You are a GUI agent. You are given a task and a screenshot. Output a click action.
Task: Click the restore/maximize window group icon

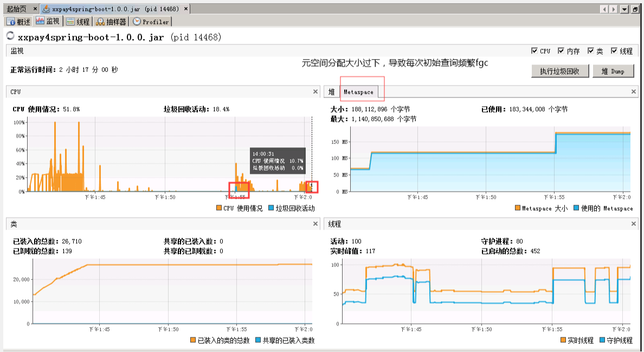(635, 9)
